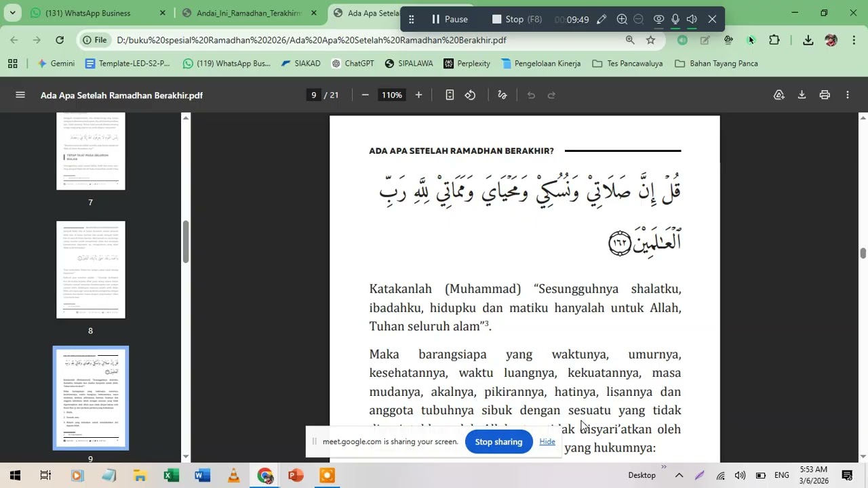
Task: Open Chrome downloads
Action: [x=808, y=40]
